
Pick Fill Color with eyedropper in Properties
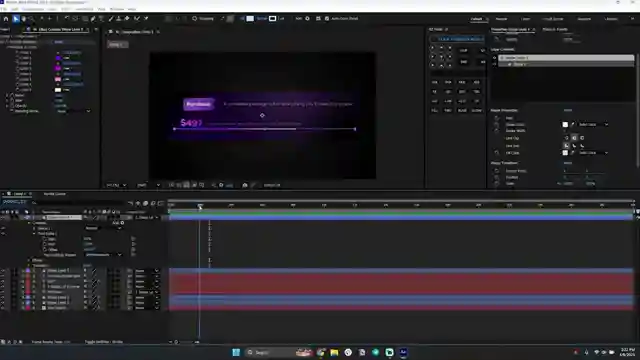pos(573,153)
